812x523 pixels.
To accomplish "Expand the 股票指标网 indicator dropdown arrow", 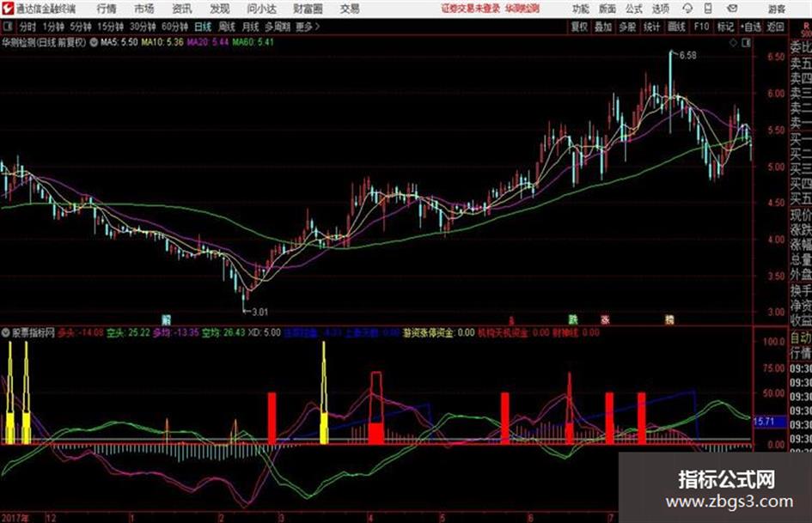I will pyautogui.click(x=6, y=332).
